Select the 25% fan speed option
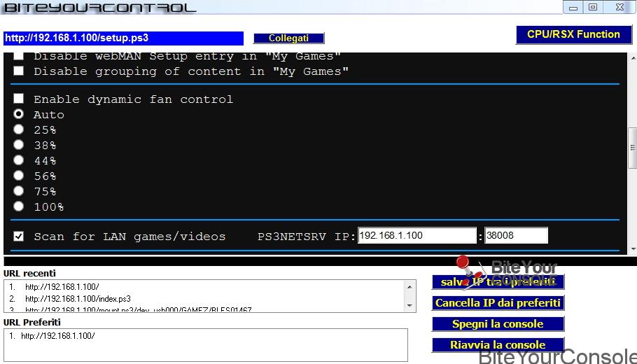Image resolution: width=637 pixels, height=364 pixels. coord(18,129)
